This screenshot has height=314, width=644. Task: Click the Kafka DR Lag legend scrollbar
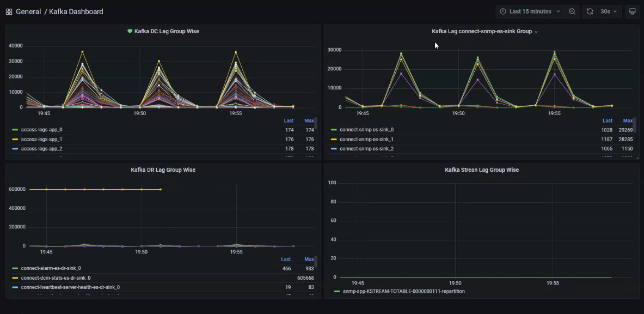(x=316, y=262)
